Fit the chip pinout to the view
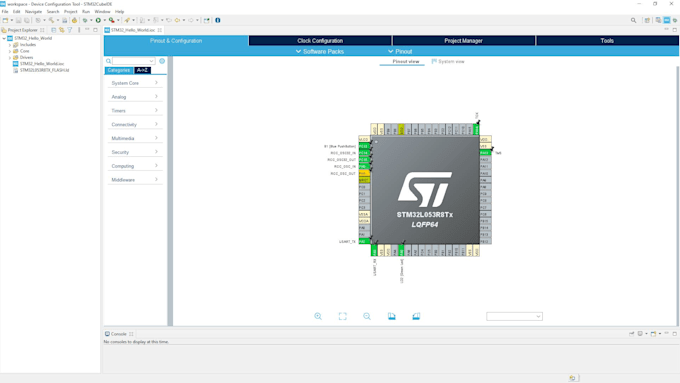The width and height of the screenshot is (680, 383). click(x=343, y=316)
